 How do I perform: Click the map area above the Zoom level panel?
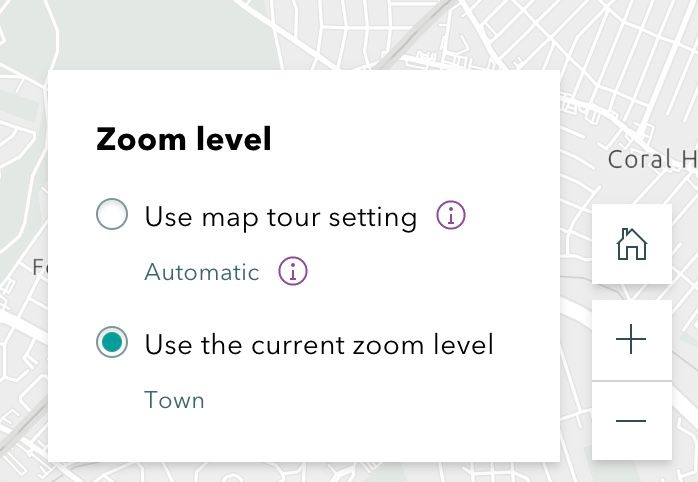(x=300, y=35)
